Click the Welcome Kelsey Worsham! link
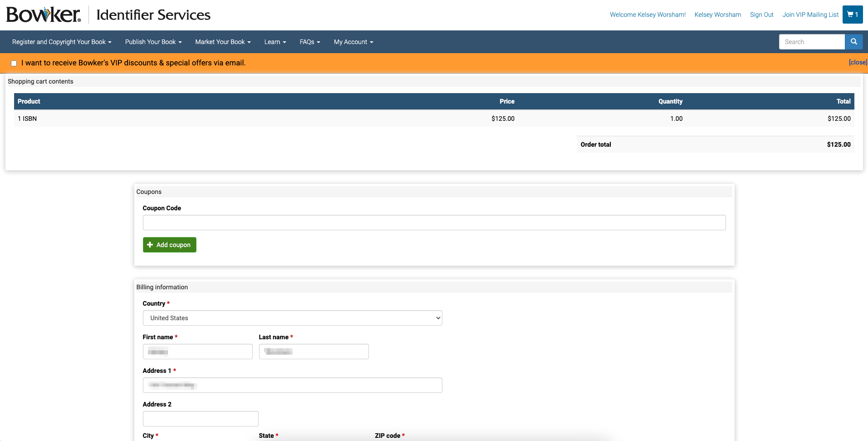The height and width of the screenshot is (441, 868). [647, 15]
